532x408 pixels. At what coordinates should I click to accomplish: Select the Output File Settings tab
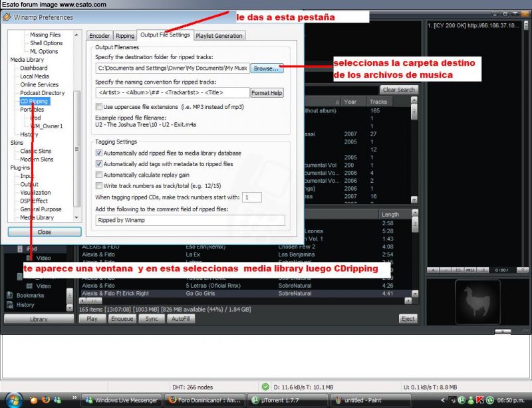click(x=165, y=35)
